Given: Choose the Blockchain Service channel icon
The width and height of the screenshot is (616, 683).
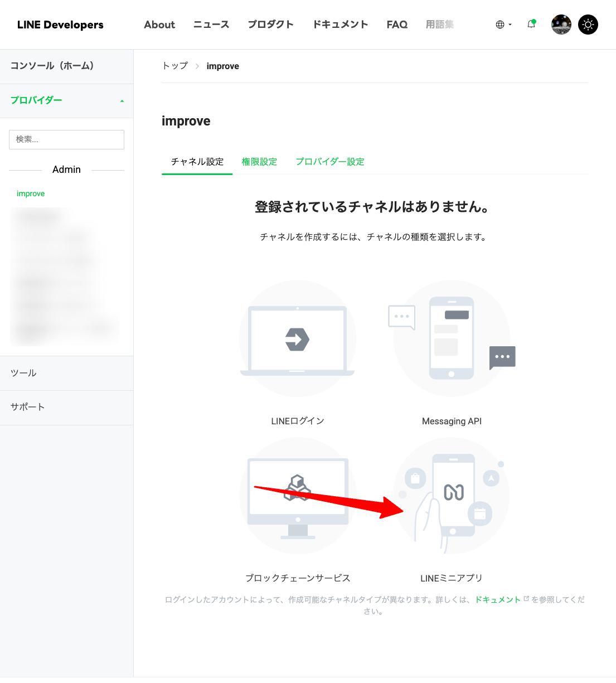Looking at the screenshot, I should tap(297, 496).
